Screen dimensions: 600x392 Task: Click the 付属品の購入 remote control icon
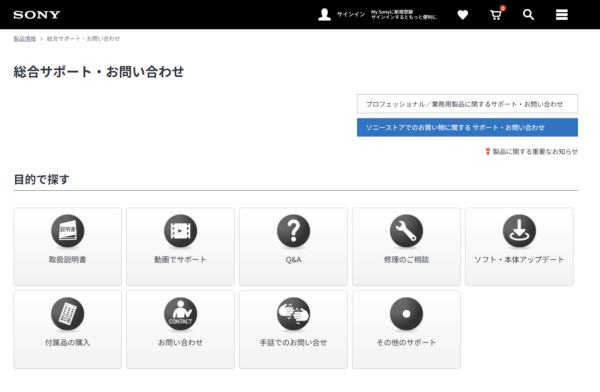tap(68, 314)
